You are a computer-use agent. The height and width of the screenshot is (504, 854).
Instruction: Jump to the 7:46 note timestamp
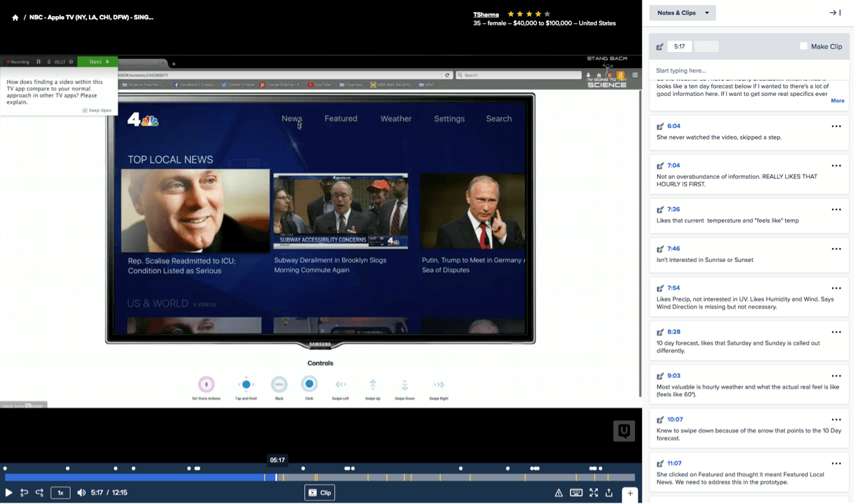point(674,249)
